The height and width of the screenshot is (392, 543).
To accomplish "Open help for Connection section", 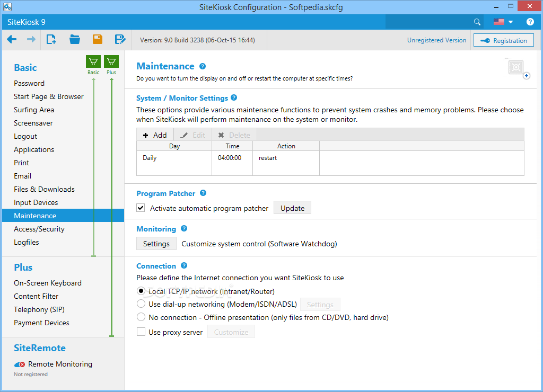I will [184, 265].
